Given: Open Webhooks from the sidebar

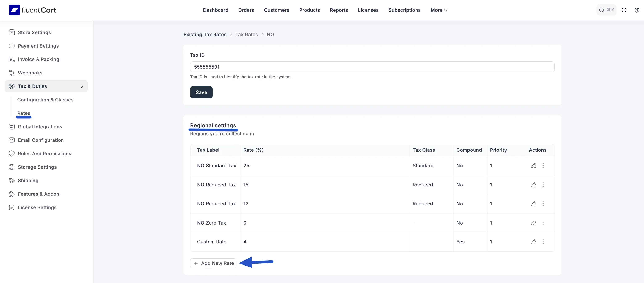Looking at the screenshot, I should (x=30, y=73).
